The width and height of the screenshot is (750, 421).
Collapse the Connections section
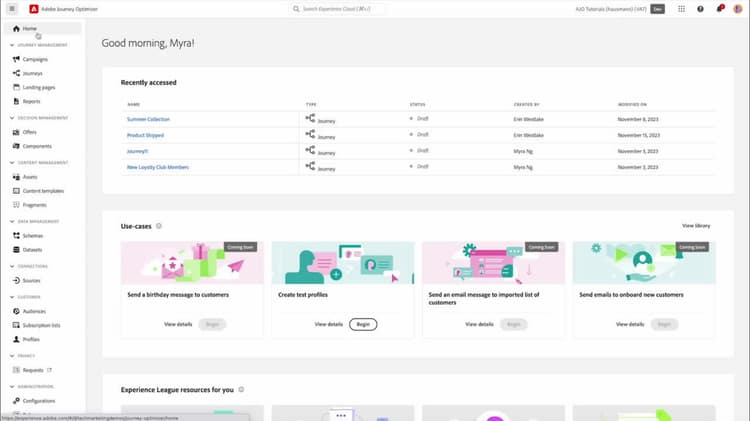pos(12,266)
